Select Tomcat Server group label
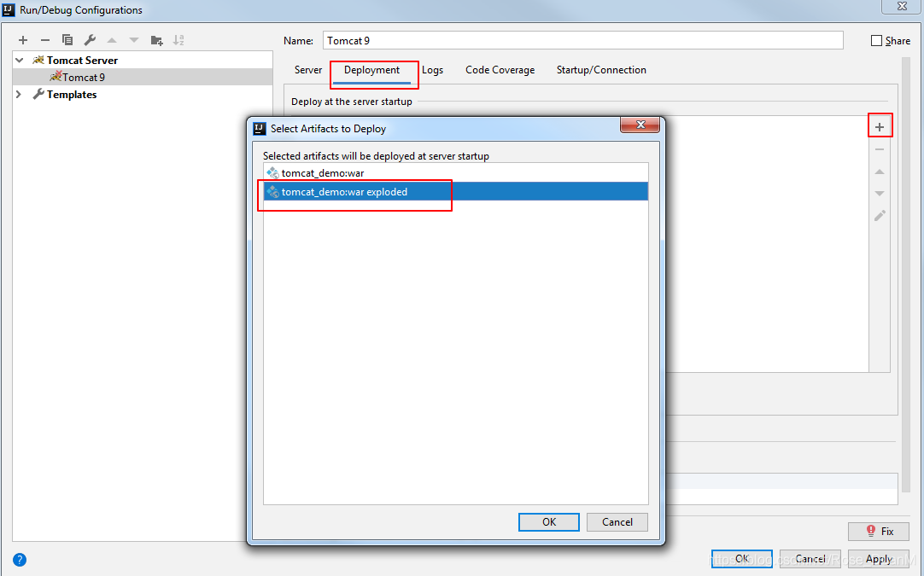924x576 pixels. [x=82, y=60]
